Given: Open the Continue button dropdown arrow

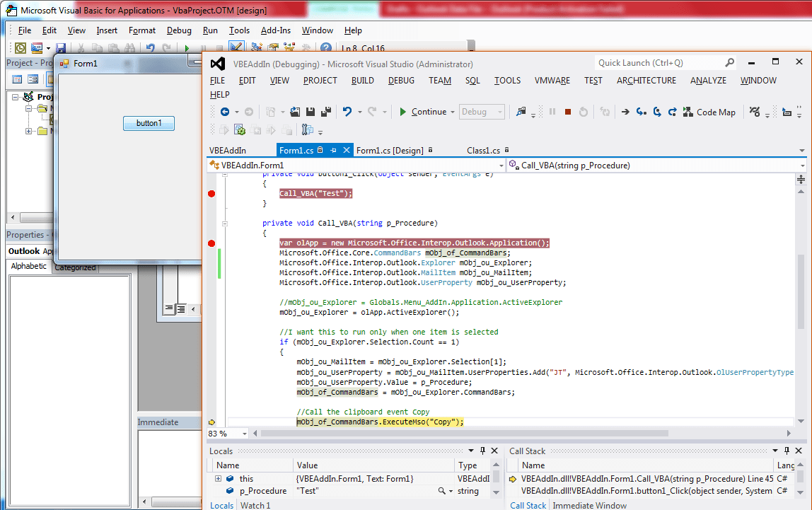Looking at the screenshot, I should [453, 112].
